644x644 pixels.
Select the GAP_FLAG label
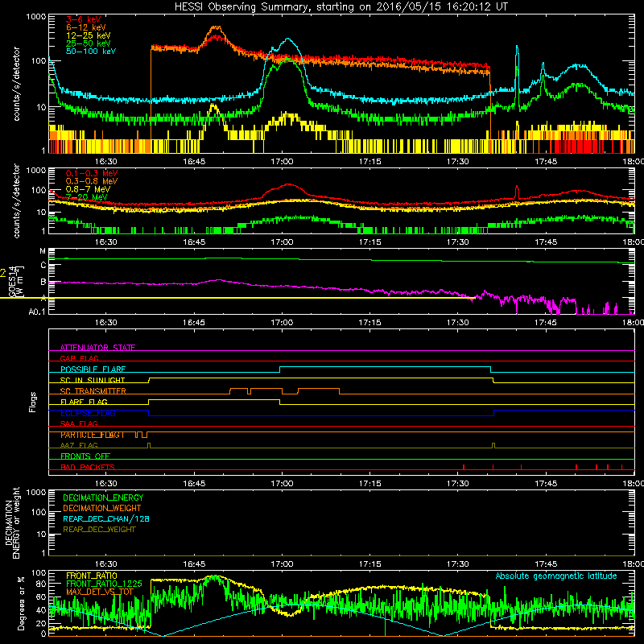coord(80,358)
